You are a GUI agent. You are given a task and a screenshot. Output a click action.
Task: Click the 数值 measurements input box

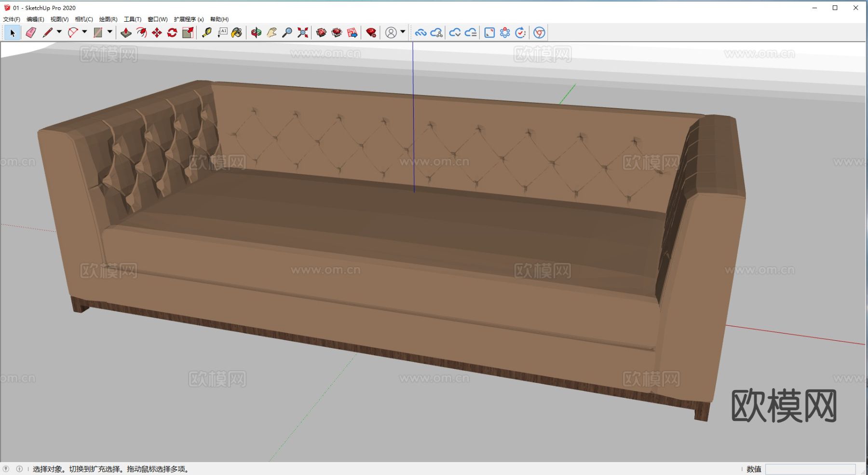tap(810, 469)
